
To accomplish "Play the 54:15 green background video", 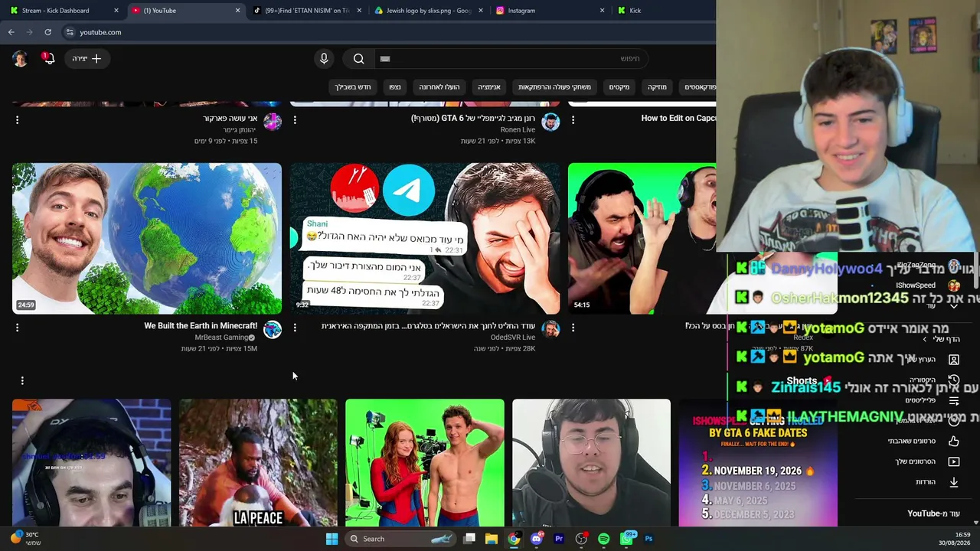I will [x=643, y=238].
